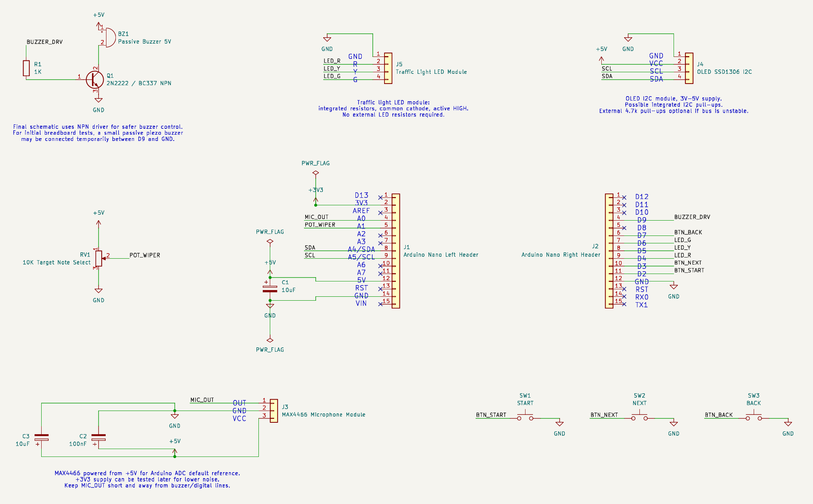Select the J5 traffic light connector body

pyautogui.click(x=388, y=68)
